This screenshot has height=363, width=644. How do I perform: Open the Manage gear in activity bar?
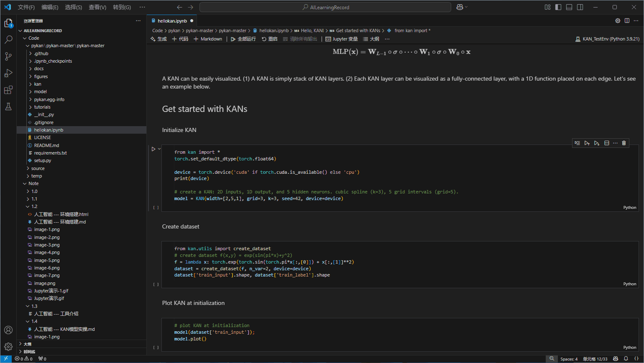point(8,347)
